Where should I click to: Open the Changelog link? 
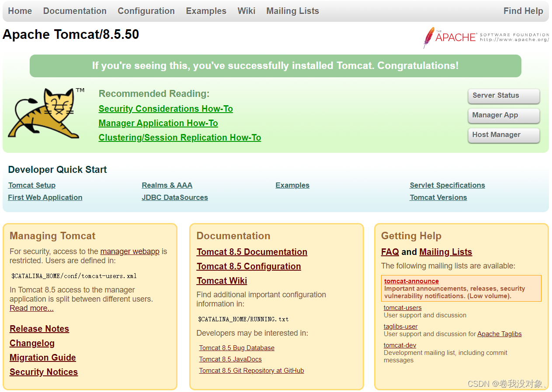[32, 343]
